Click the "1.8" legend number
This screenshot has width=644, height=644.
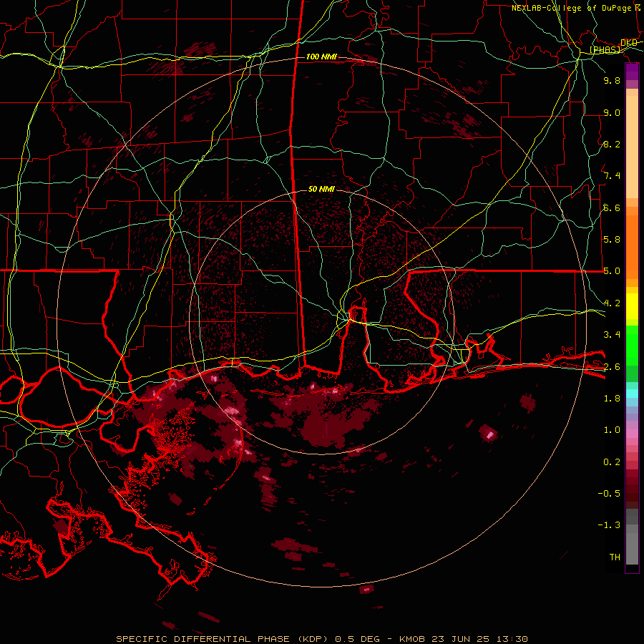coord(612,399)
